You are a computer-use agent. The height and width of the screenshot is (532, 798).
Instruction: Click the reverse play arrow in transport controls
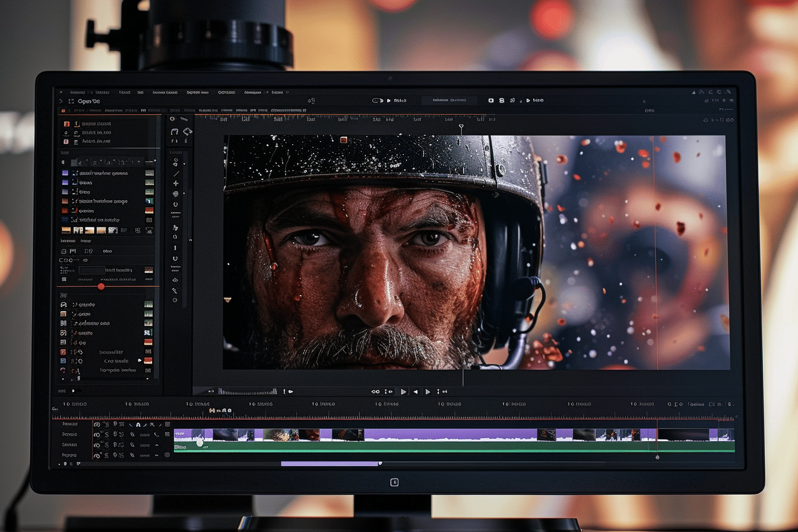pos(416,392)
